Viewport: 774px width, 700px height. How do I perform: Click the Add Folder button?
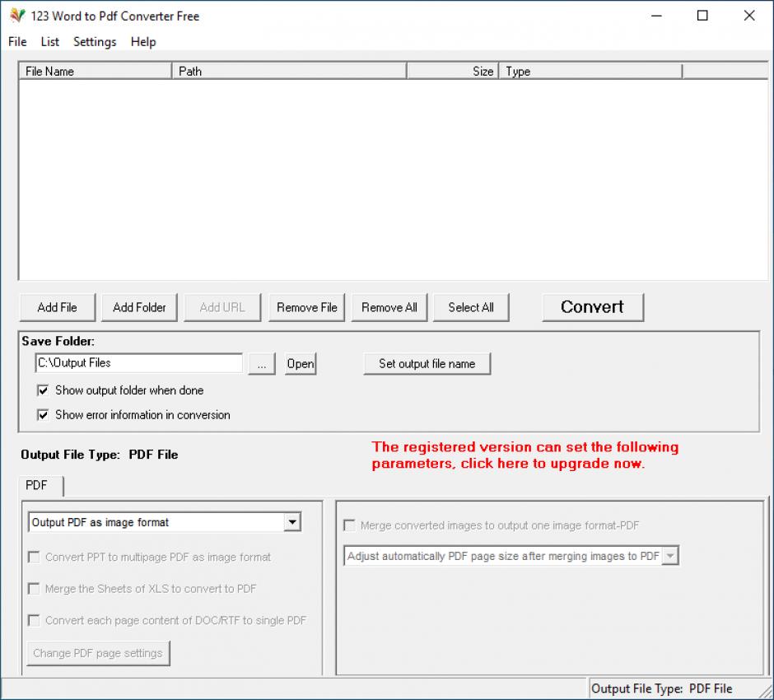tap(139, 307)
